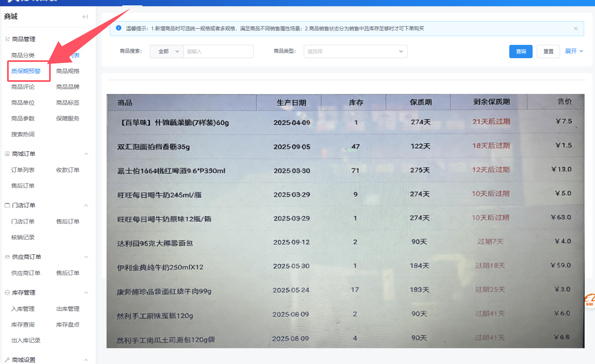
Task: Click the 库存管理 section icon
Action: point(7,293)
